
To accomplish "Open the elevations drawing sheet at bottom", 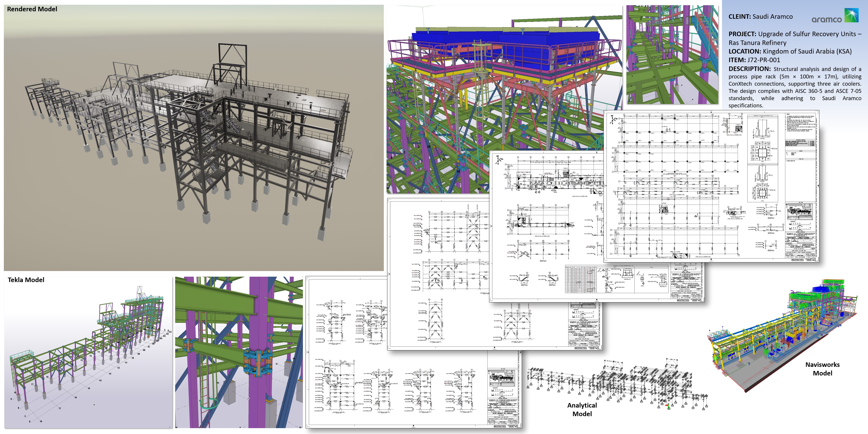I will click(413, 352).
